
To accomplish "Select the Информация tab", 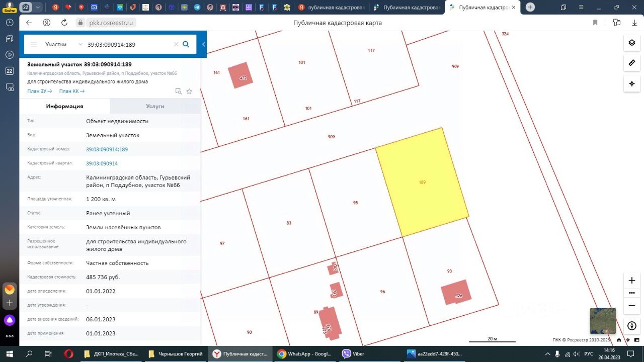I will coord(64,106).
